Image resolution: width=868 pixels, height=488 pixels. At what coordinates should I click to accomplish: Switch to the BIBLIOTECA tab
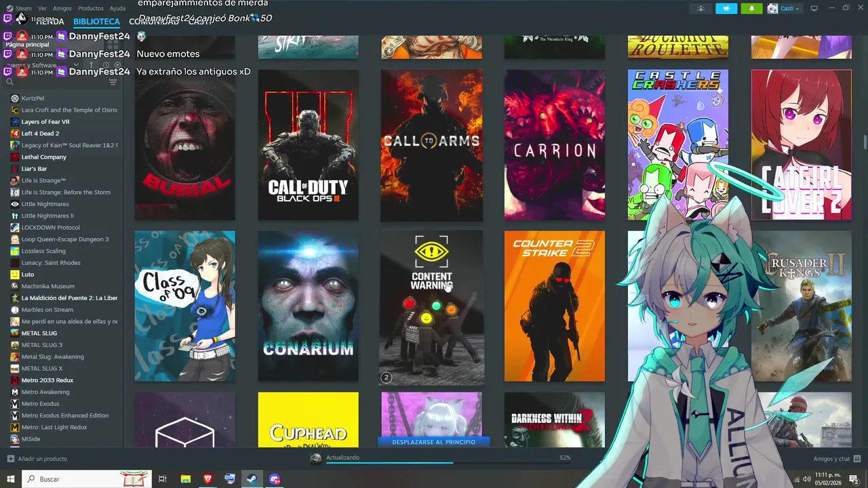(x=96, y=22)
